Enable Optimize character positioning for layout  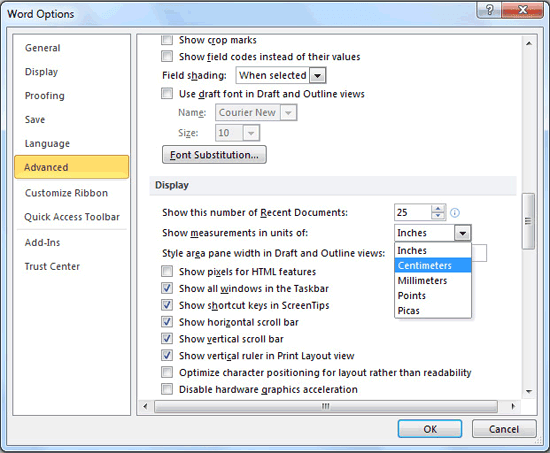coord(167,372)
